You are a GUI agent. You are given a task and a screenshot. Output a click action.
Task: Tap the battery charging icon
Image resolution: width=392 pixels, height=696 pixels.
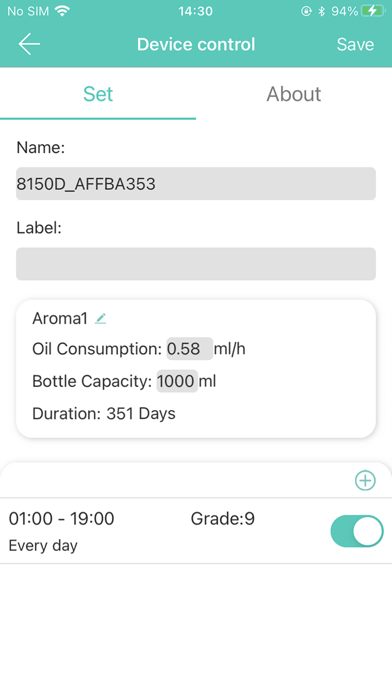tap(373, 12)
